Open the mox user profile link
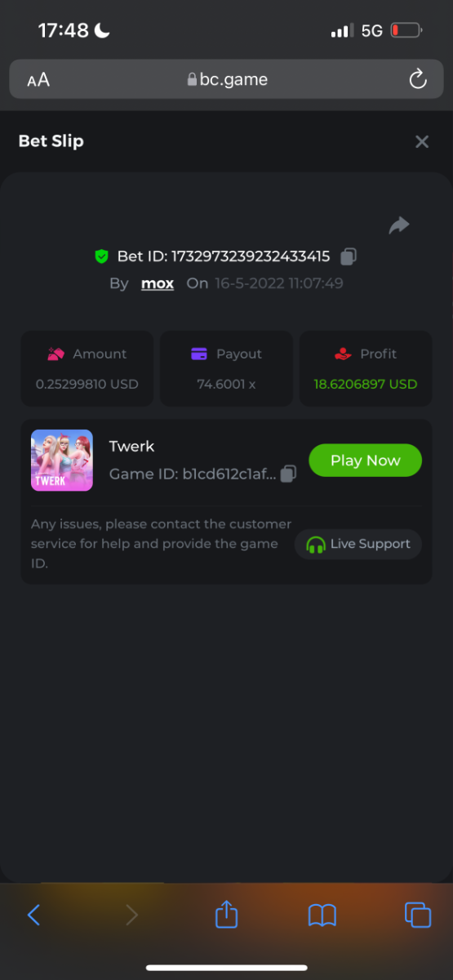 158,283
